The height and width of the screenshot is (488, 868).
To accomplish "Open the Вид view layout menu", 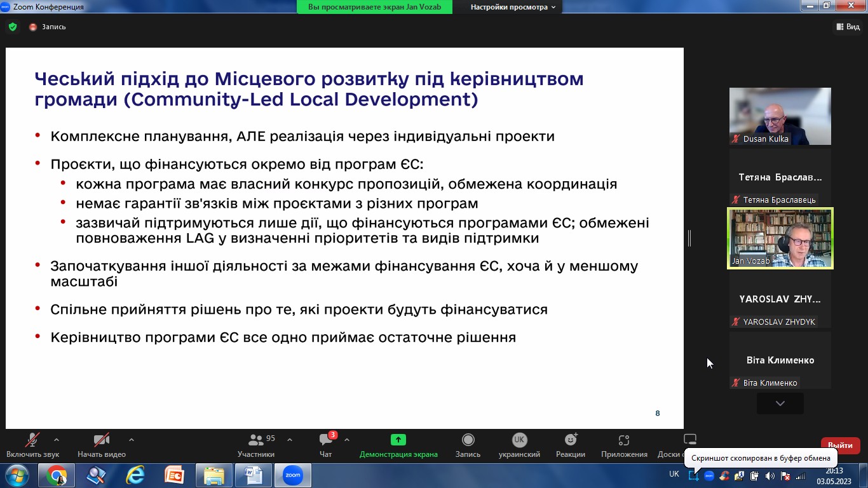I will click(847, 27).
